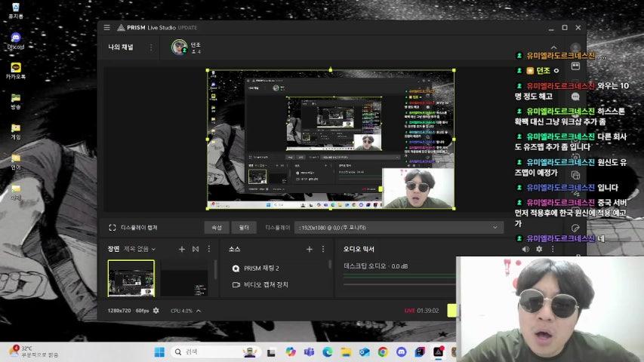Open KakaoTalk desktop shortcut
Image resolution: width=644 pixels, height=362 pixels.
[x=16, y=71]
